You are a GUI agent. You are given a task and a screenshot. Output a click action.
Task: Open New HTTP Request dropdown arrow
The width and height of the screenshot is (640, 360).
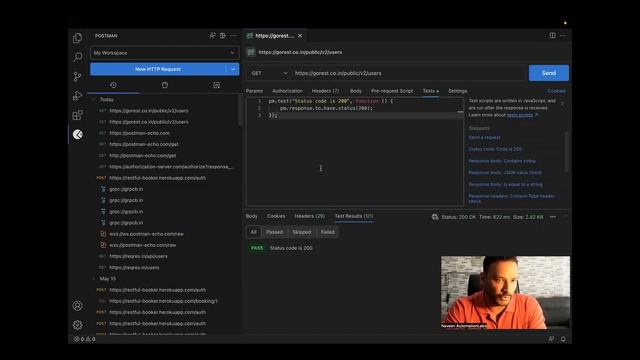pyautogui.click(x=233, y=69)
